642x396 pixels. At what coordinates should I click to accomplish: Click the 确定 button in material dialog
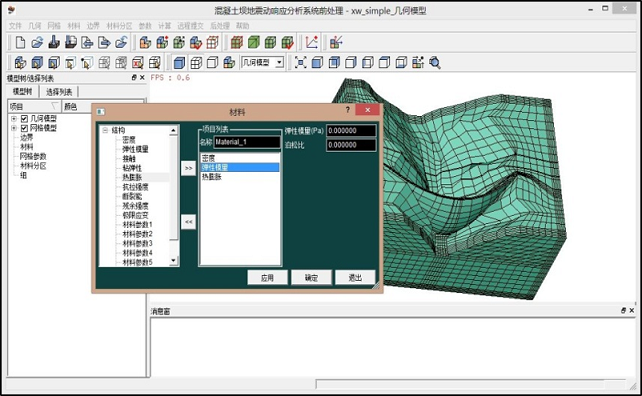click(311, 278)
